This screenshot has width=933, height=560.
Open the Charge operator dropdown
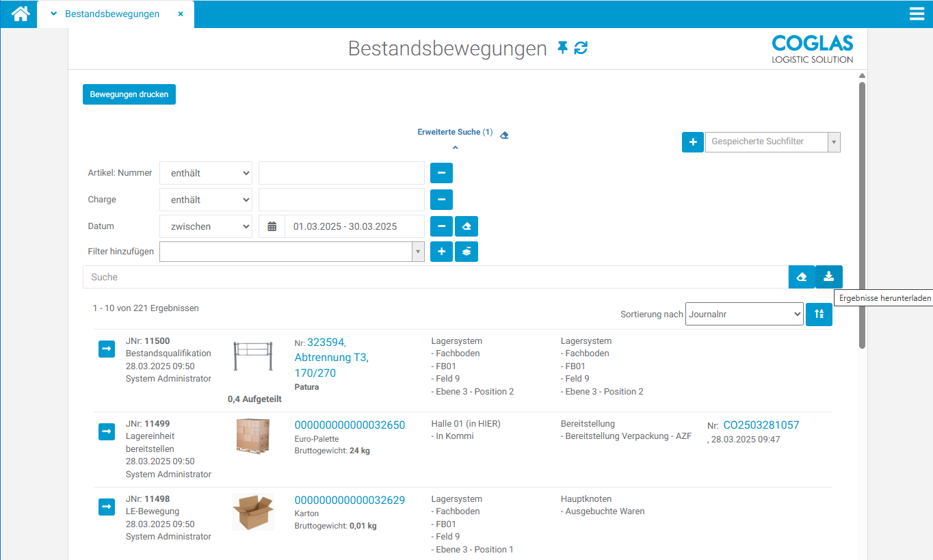tap(206, 200)
